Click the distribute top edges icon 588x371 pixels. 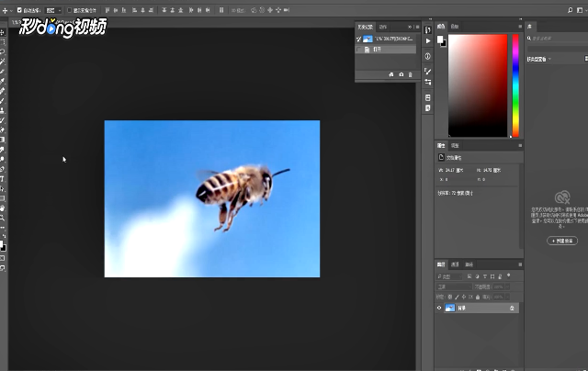[164, 10]
